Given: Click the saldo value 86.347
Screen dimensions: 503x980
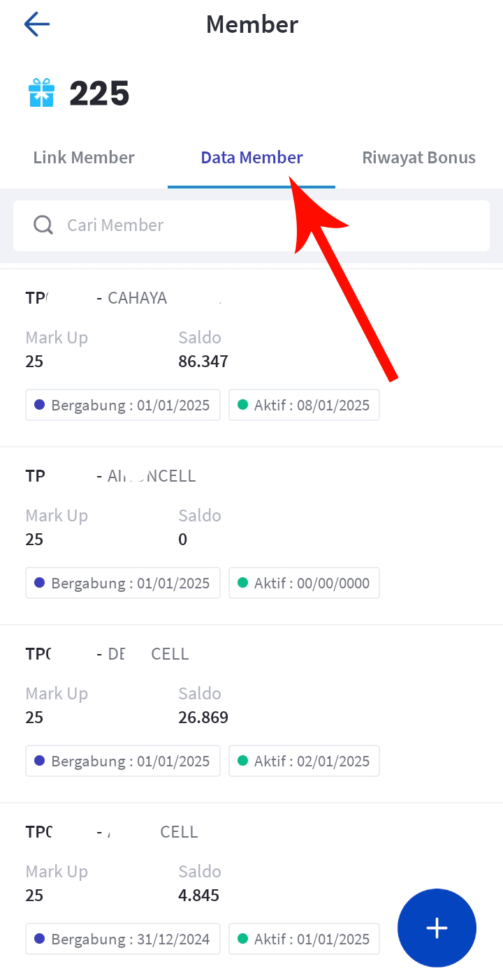Looking at the screenshot, I should (203, 362).
